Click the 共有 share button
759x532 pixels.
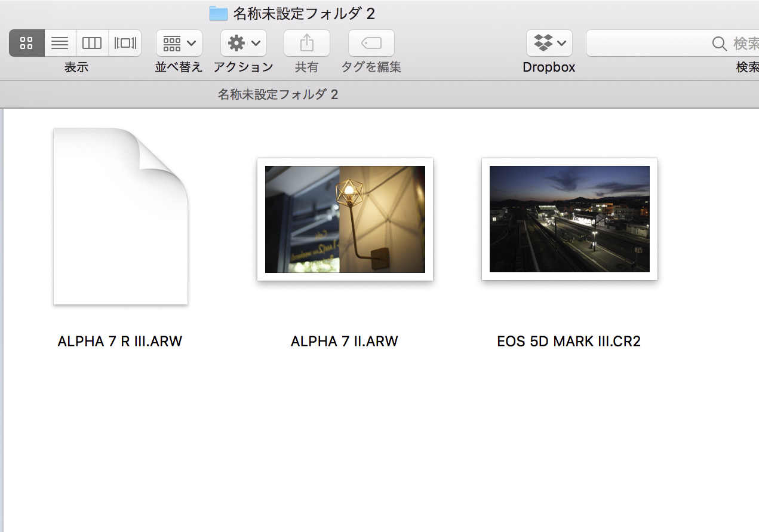click(307, 43)
